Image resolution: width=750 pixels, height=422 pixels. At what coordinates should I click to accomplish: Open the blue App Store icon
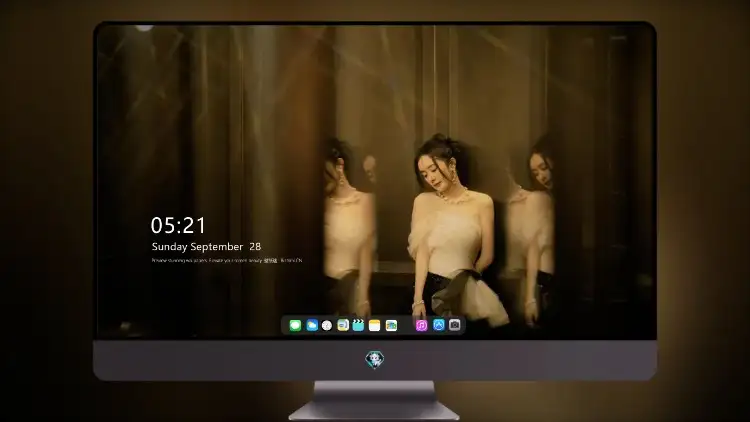(439, 325)
